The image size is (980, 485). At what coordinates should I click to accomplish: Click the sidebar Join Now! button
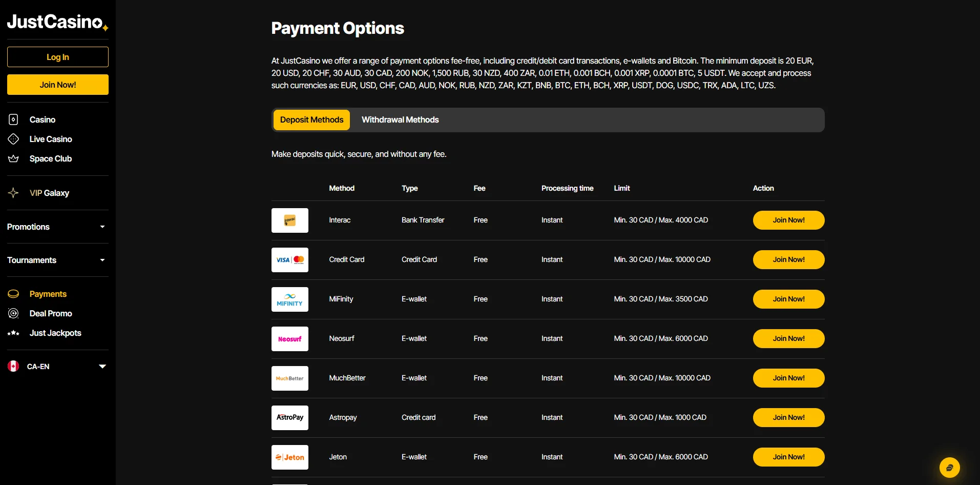(58, 85)
